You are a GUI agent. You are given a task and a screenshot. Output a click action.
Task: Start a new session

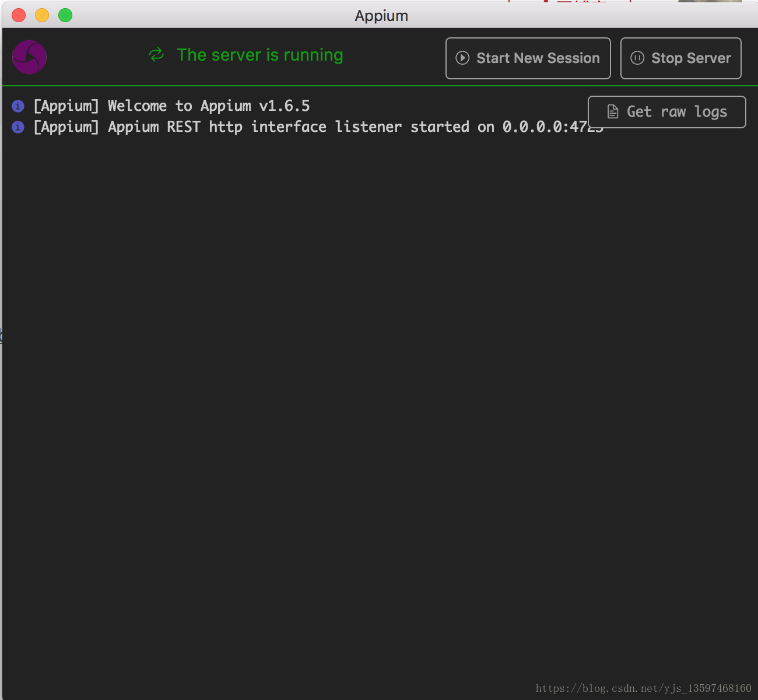click(528, 58)
